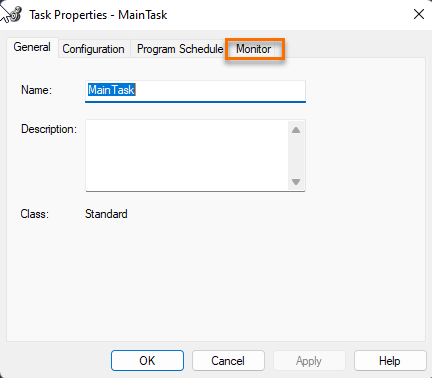Image resolution: width=432 pixels, height=378 pixels.
Task: Select the General tab
Action: click(x=32, y=47)
